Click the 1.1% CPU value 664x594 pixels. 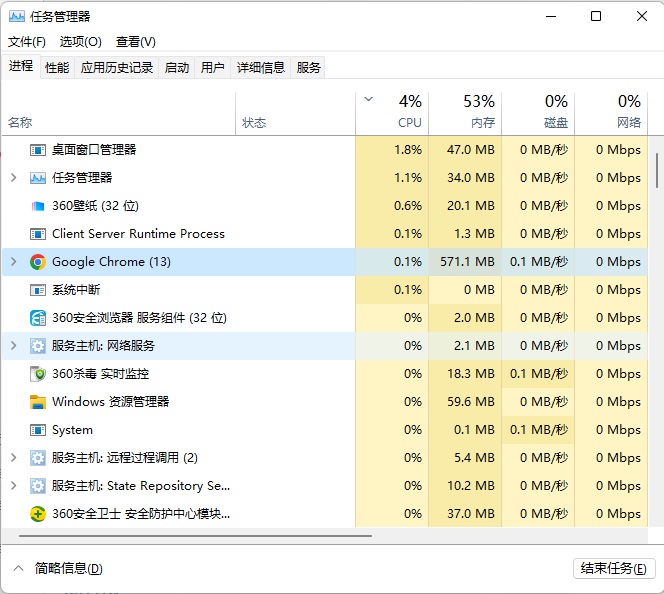(408, 178)
